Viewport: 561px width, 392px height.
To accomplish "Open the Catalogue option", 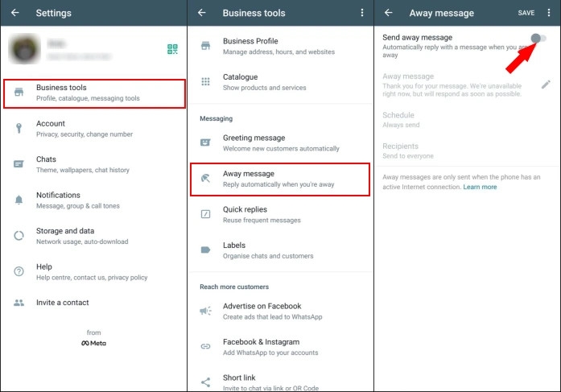I will click(280, 82).
